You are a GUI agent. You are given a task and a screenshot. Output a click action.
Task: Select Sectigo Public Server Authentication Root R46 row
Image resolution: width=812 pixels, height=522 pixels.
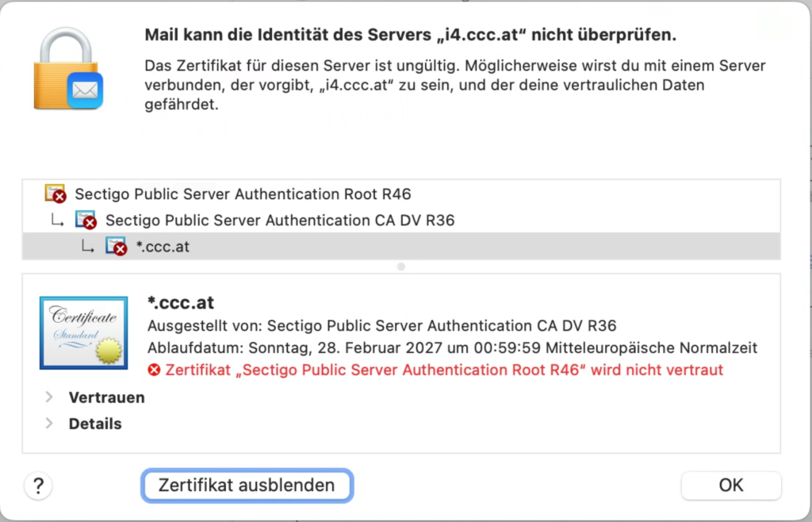(x=243, y=194)
